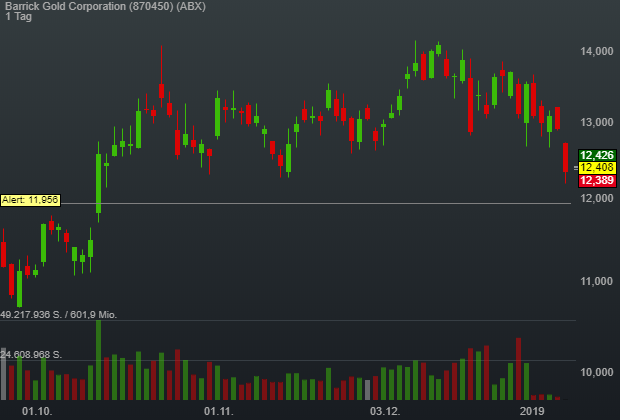Click the tallest green volume bar

tap(98, 360)
